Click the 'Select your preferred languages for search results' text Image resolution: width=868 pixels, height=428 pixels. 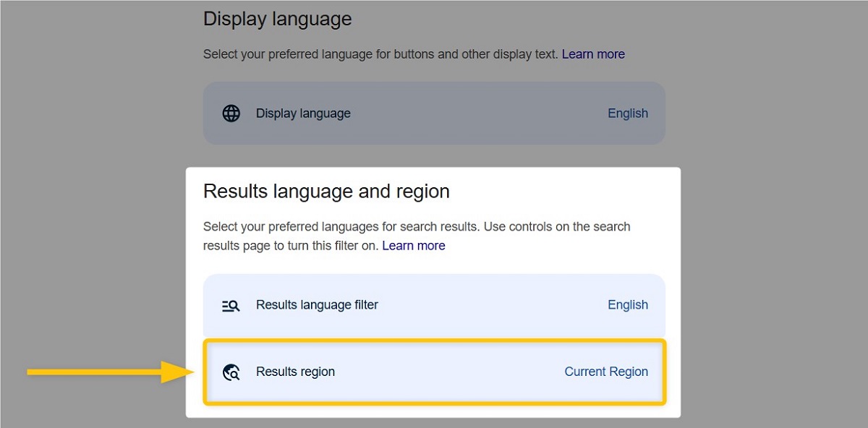341,227
